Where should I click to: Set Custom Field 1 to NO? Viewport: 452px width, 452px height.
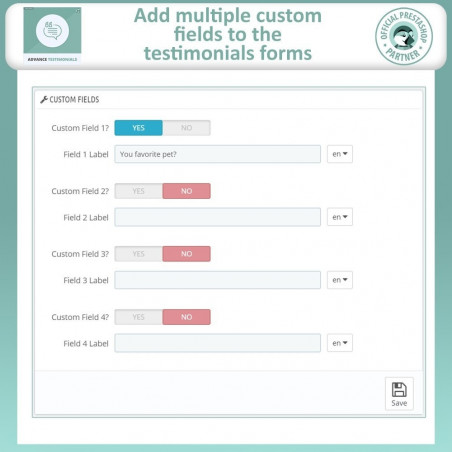tap(186, 128)
